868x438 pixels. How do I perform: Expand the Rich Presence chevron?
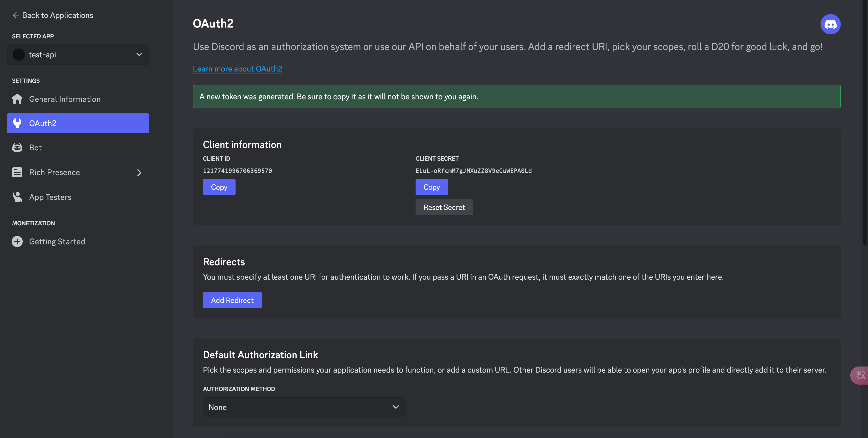point(139,173)
